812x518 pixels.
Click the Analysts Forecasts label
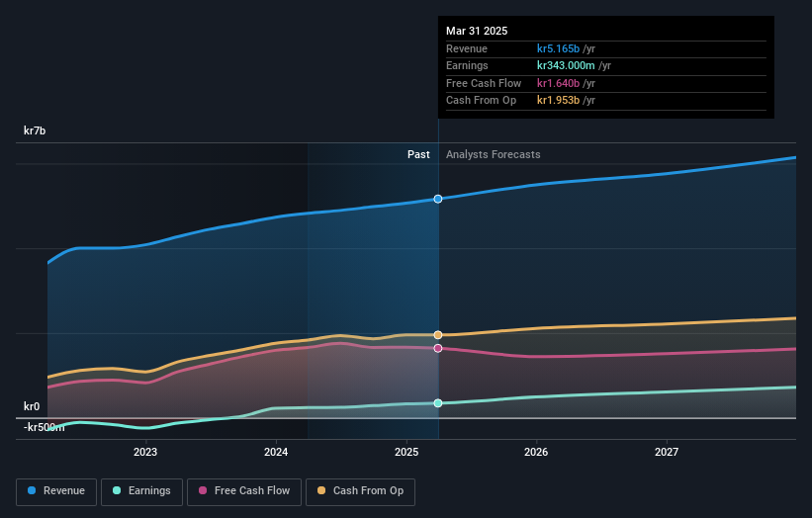pyautogui.click(x=493, y=155)
